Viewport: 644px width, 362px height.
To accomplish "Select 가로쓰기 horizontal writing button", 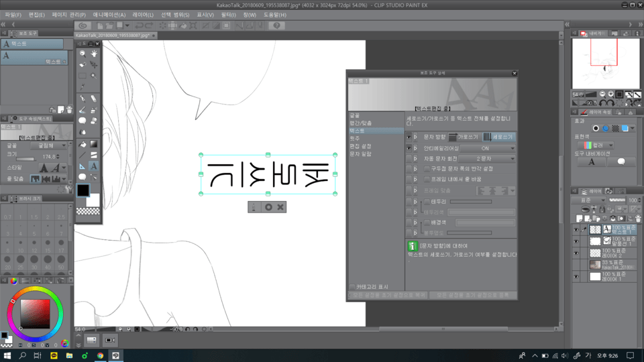I will (x=464, y=137).
